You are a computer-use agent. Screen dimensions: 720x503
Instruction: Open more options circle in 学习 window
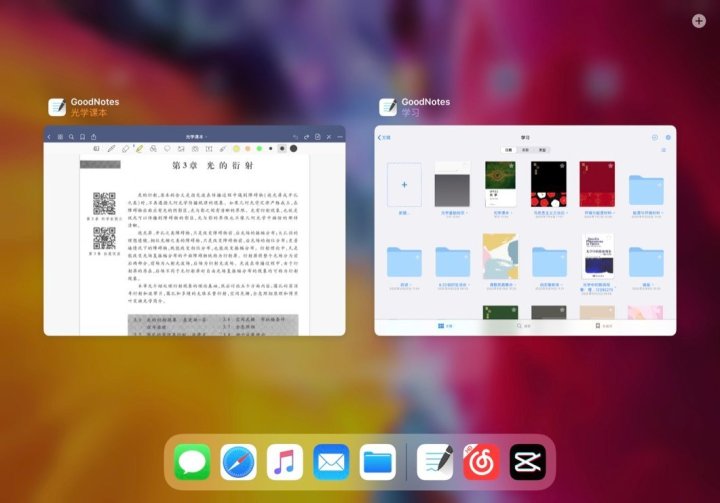(x=655, y=137)
